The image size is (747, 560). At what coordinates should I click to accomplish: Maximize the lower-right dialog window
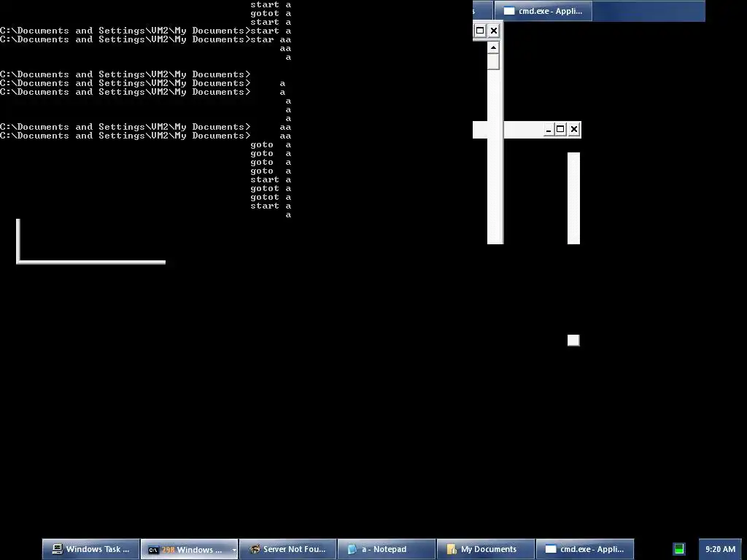pyautogui.click(x=560, y=129)
